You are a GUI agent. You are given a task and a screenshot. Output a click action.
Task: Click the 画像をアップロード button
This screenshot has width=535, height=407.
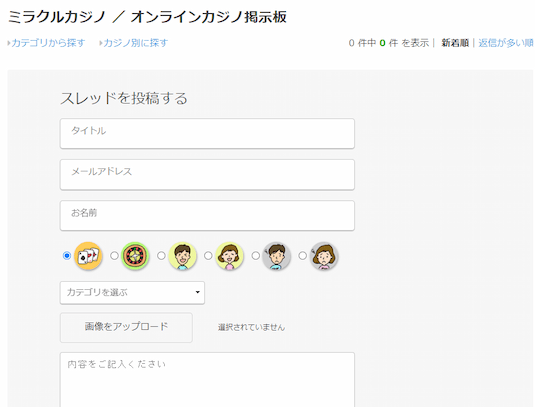126,327
